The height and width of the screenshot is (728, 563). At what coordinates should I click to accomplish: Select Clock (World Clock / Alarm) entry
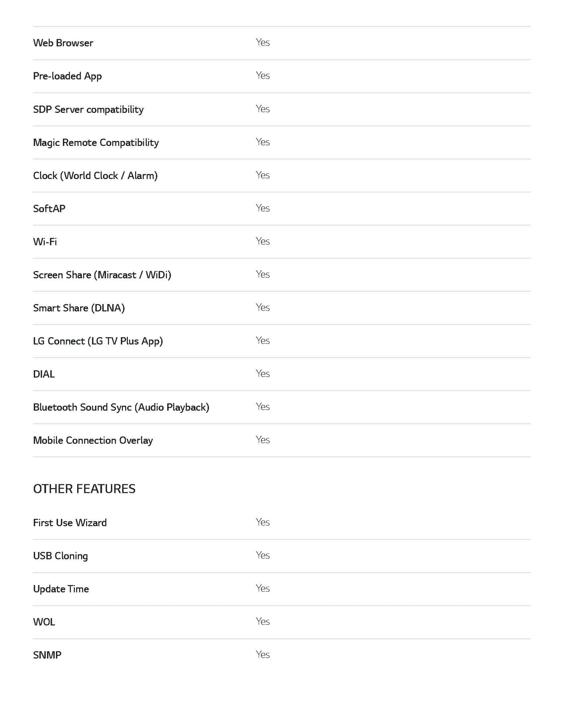pyautogui.click(x=95, y=176)
